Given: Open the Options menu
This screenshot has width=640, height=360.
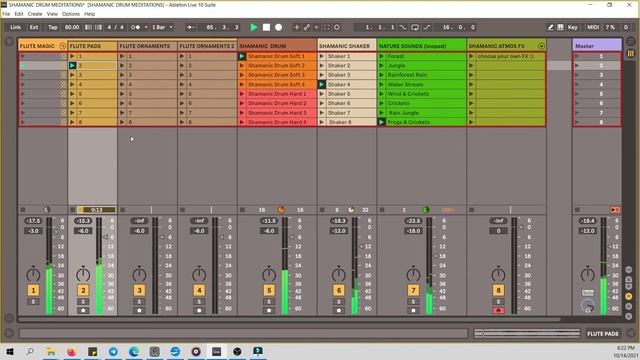Looking at the screenshot, I should coord(71,14).
